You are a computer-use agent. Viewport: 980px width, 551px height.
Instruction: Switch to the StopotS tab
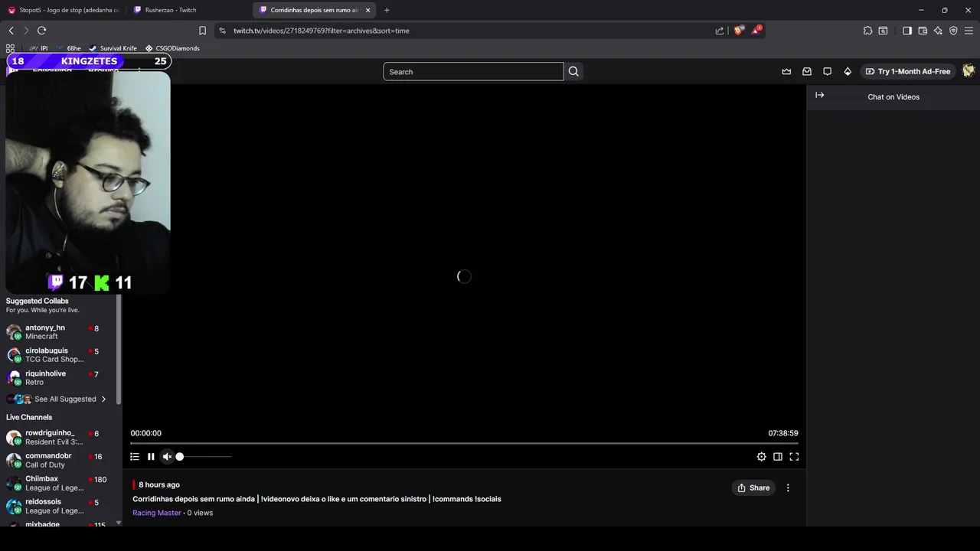64,10
